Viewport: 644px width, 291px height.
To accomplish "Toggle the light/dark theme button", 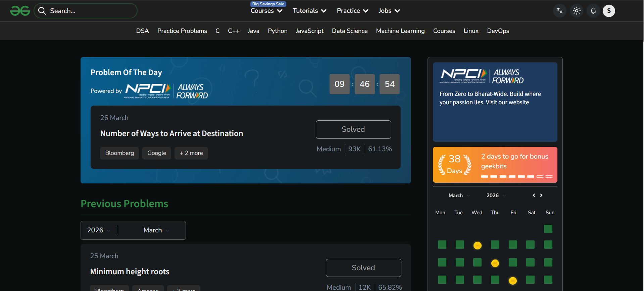I will pos(577,11).
